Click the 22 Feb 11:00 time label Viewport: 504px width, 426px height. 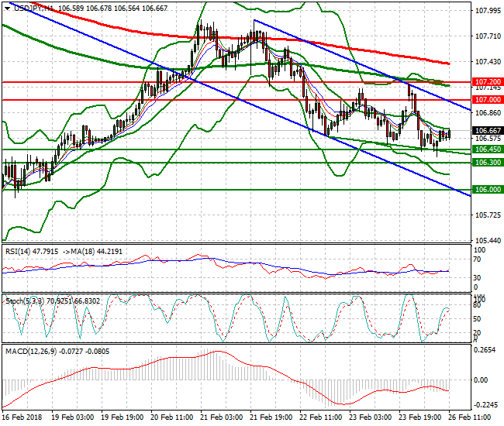coord(320,417)
